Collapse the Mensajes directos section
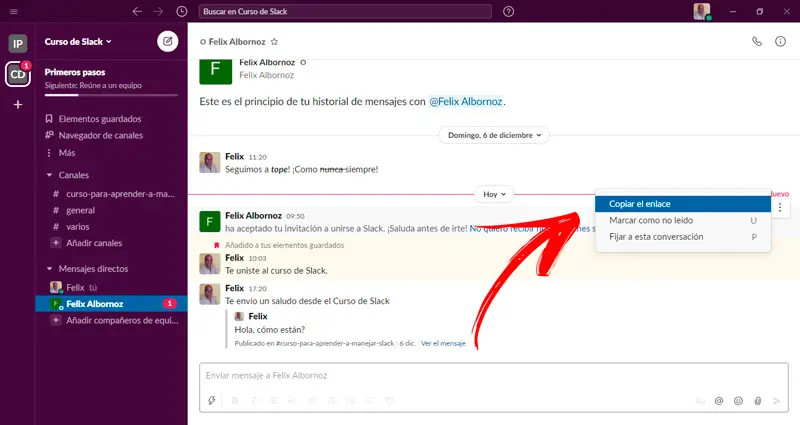 (x=49, y=268)
